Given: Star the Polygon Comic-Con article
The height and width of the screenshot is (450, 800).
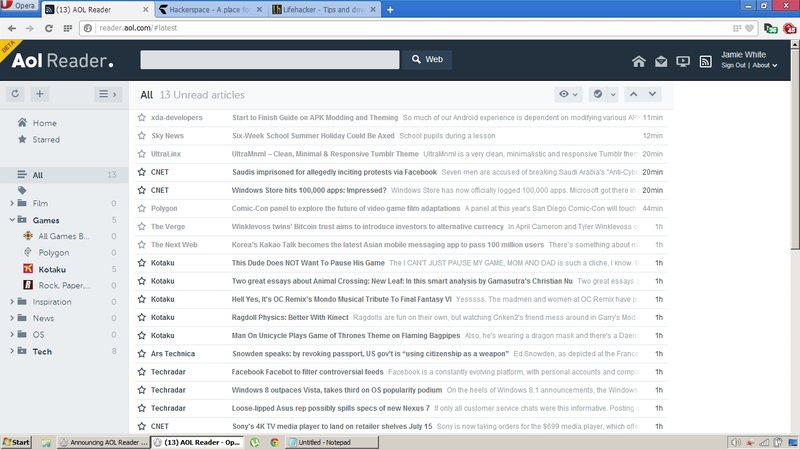Looking at the screenshot, I should click(x=141, y=208).
